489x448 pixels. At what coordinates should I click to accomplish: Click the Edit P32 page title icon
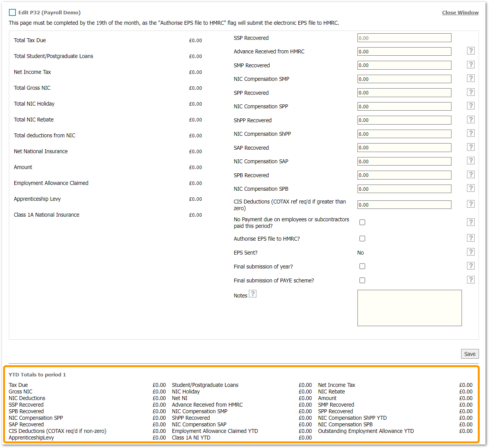pos(12,12)
